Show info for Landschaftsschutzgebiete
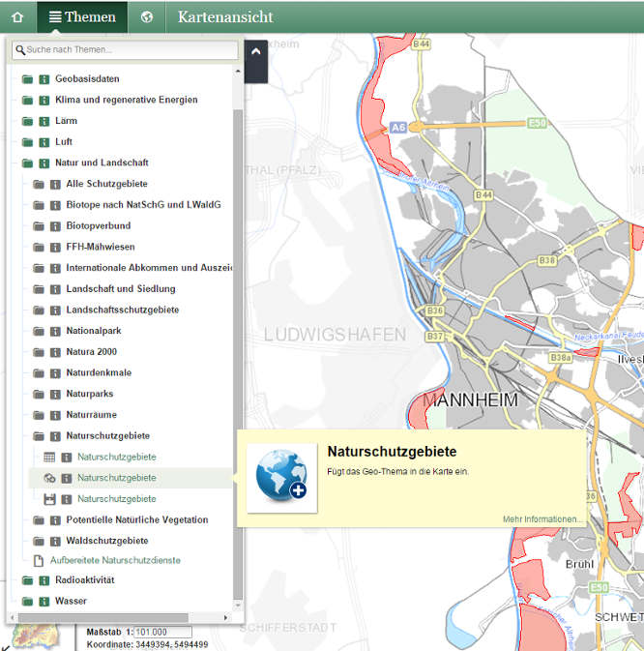 pos(55,311)
